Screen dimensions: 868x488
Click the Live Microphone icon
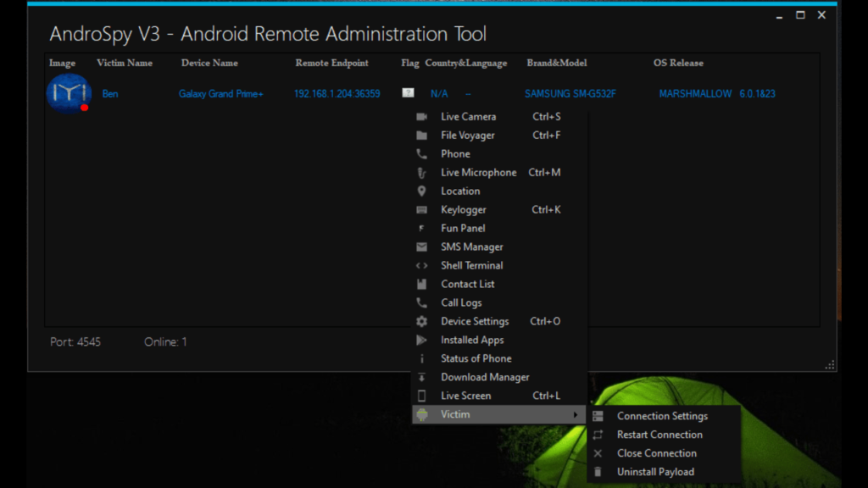click(422, 173)
